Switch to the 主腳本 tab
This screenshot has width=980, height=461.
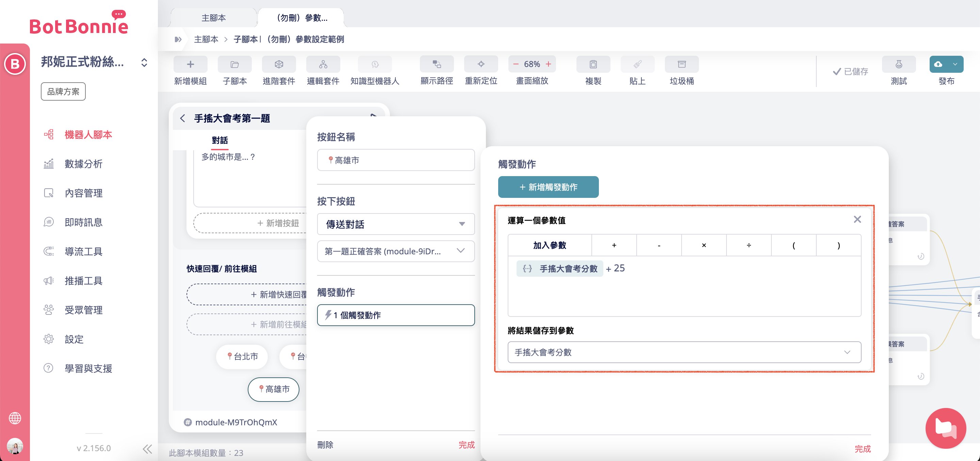coord(213,18)
